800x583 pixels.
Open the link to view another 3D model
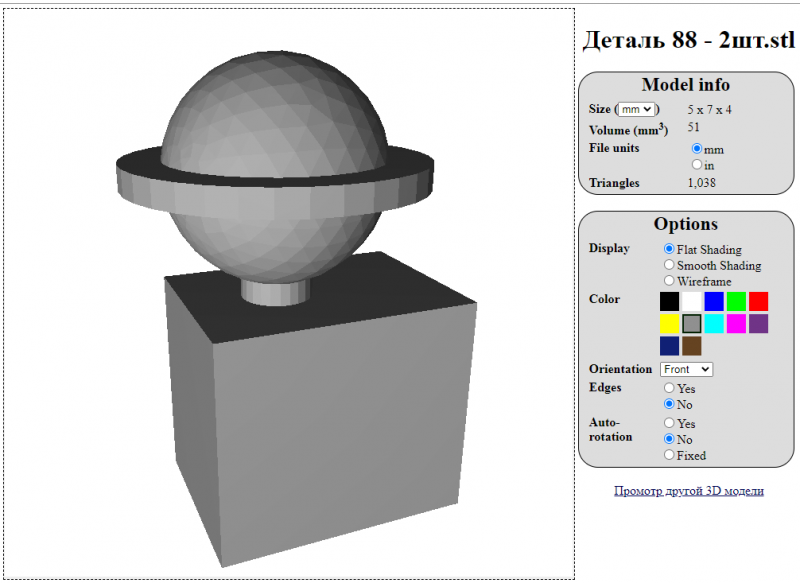coord(688,491)
